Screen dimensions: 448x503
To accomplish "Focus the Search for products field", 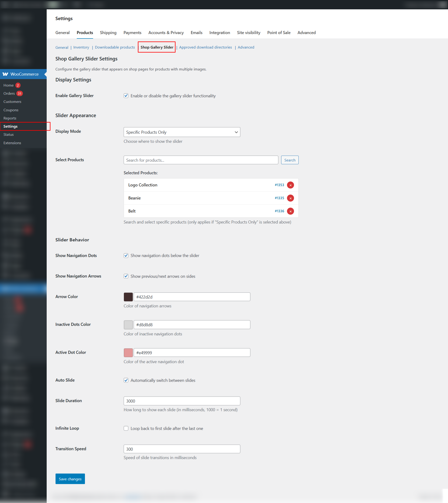I will click(x=201, y=160).
